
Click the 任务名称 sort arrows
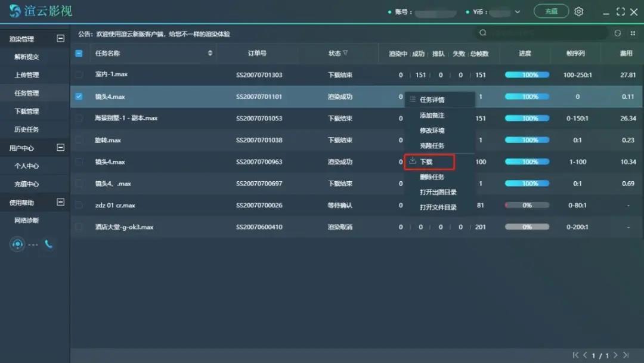[x=210, y=53]
